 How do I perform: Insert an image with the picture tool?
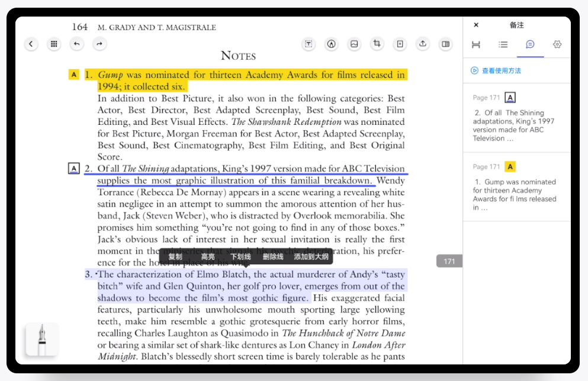coord(354,44)
